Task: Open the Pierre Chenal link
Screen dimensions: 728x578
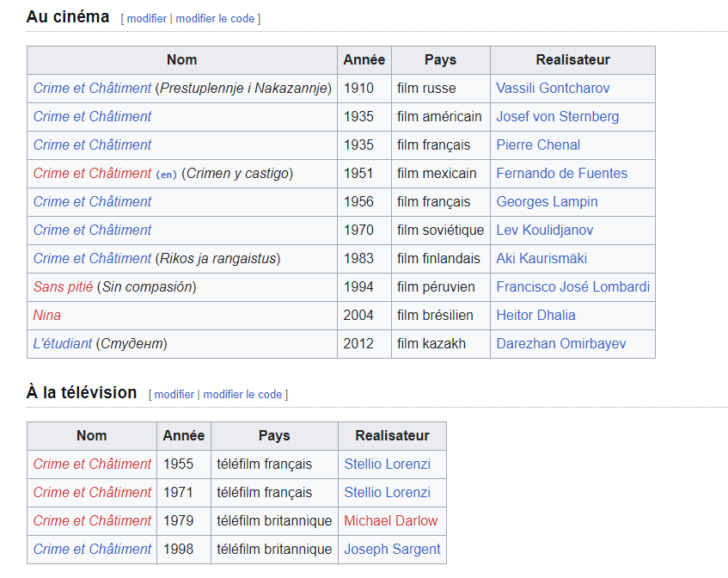Action: point(538,145)
